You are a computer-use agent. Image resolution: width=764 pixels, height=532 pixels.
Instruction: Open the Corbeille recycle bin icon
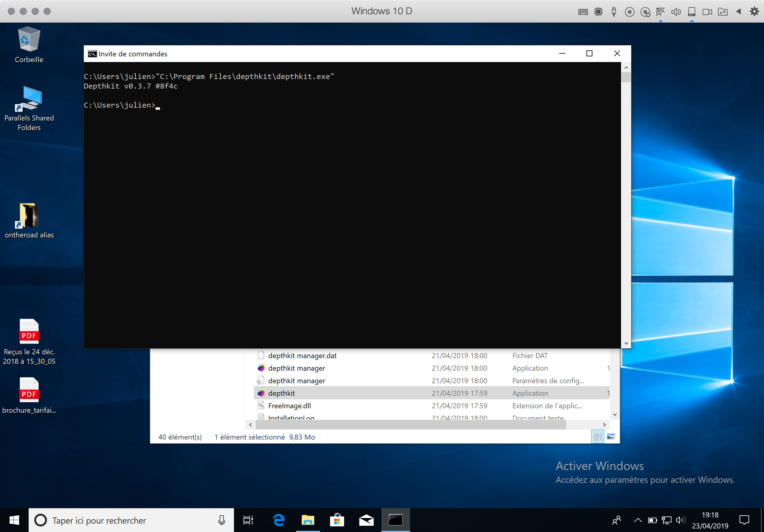29,40
